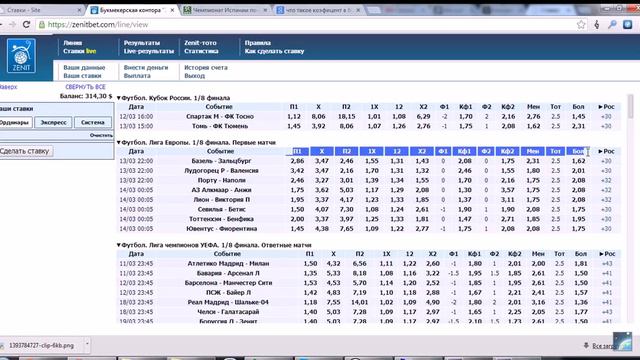Click highlighted Тот column header in Лига Европы

[555, 151]
